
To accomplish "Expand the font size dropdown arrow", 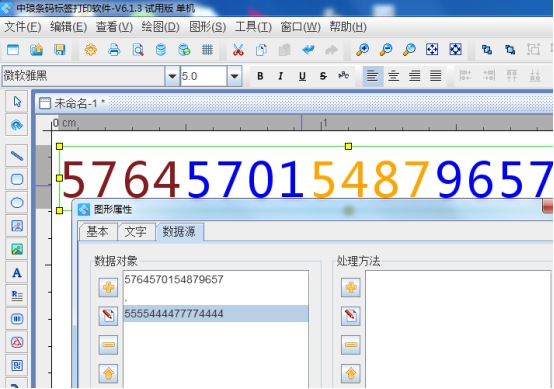I will 234,76.
